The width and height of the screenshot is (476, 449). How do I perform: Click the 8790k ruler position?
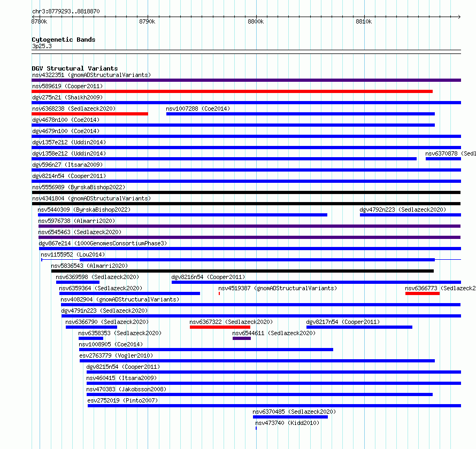tap(147, 21)
